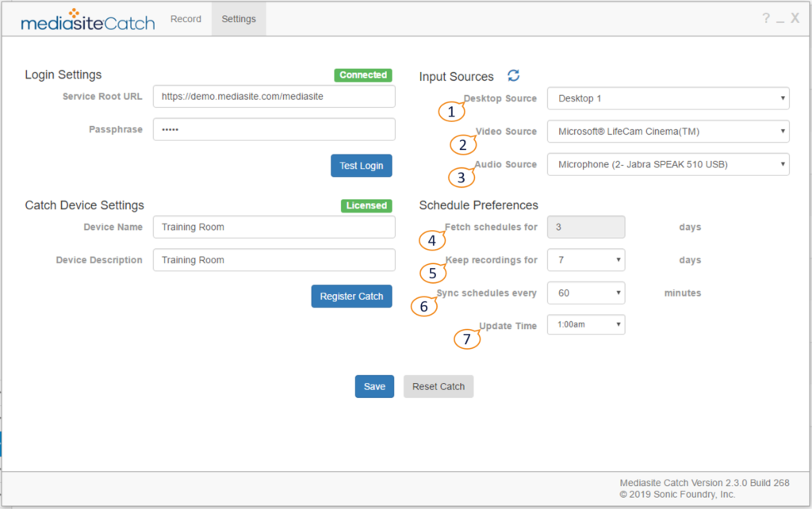Click the "Audio Source" label

pyautogui.click(x=505, y=164)
